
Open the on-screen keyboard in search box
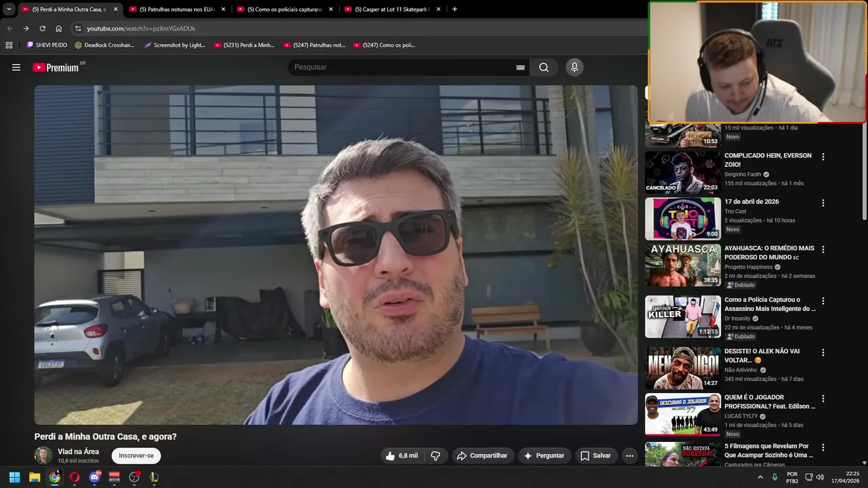coord(520,67)
